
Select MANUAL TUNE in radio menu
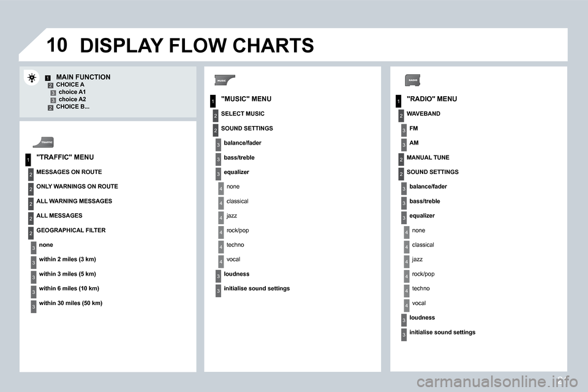tap(428, 157)
